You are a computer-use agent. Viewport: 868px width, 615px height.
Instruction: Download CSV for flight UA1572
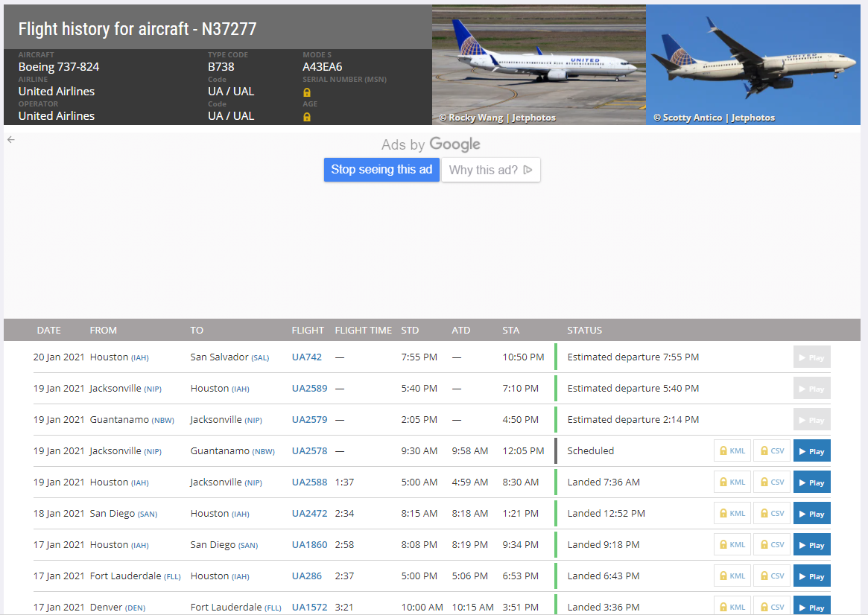772,606
